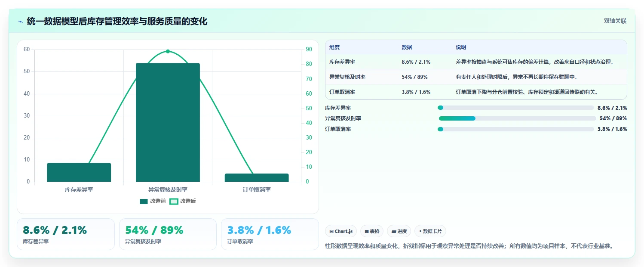644x267 pixels.
Task: Click the icon inside the 表格 tag
Action: point(367,231)
